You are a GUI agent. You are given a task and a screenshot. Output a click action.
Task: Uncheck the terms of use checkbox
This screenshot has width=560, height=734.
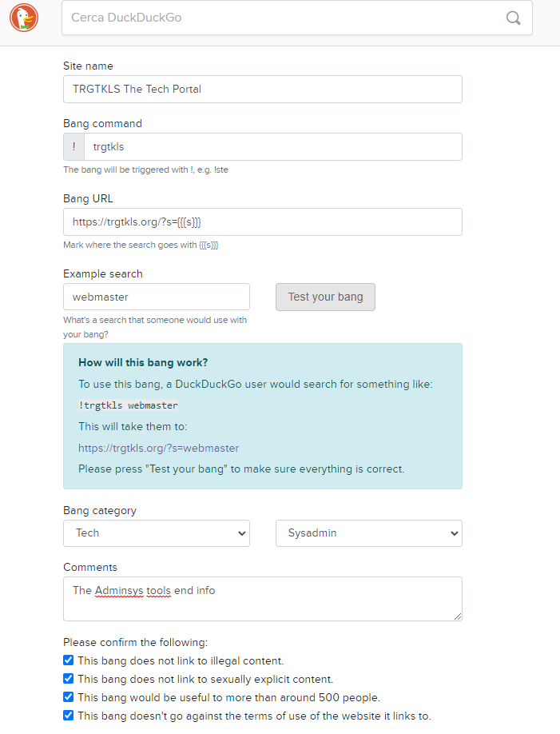(x=68, y=716)
